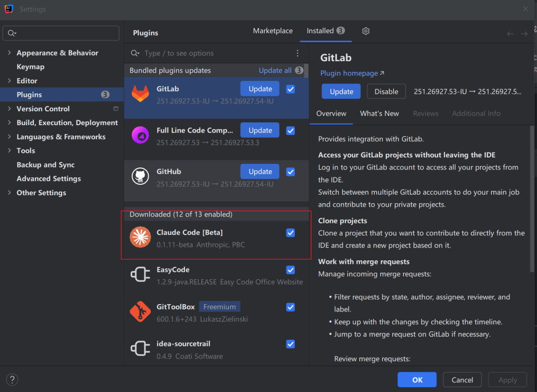Viewport: 537px width, 392px height.
Task: Click the Full Line Code Completion plugin icon
Action: [x=140, y=135]
